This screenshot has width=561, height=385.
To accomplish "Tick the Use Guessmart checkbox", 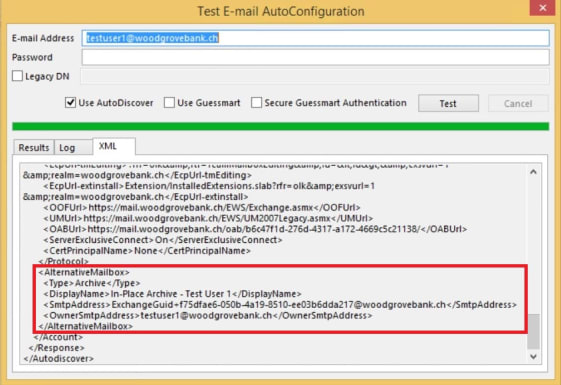I will coord(169,103).
